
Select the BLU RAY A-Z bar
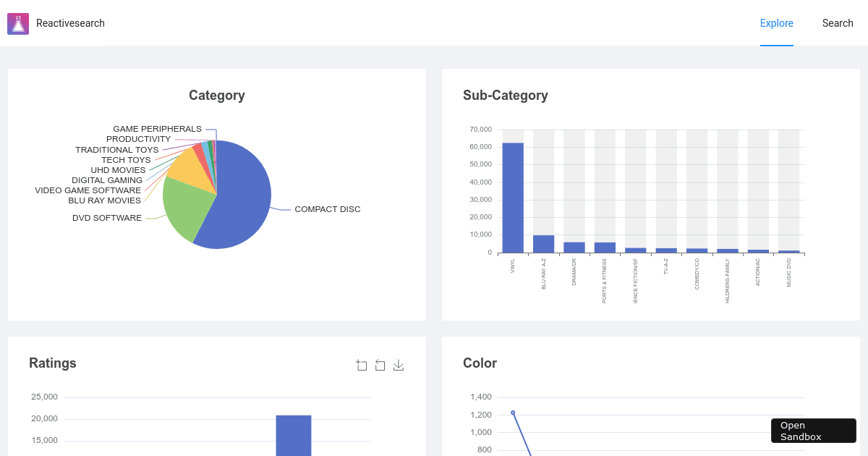[x=543, y=242]
